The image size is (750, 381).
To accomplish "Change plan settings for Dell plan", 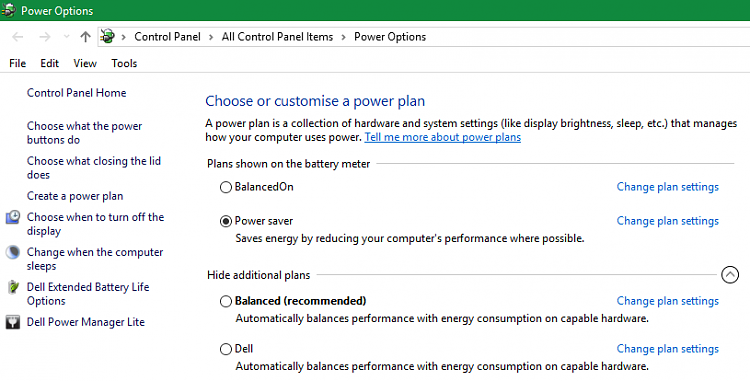I will click(668, 349).
